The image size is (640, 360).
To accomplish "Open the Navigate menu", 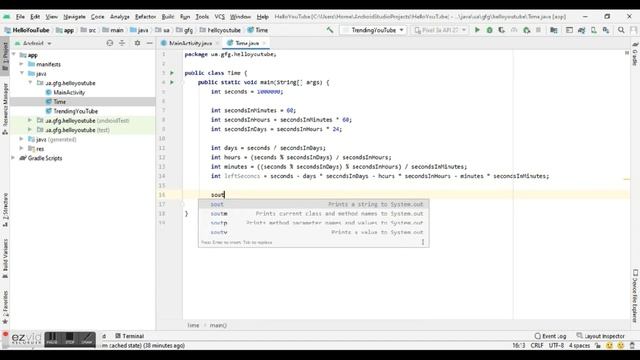I will [x=74, y=17].
